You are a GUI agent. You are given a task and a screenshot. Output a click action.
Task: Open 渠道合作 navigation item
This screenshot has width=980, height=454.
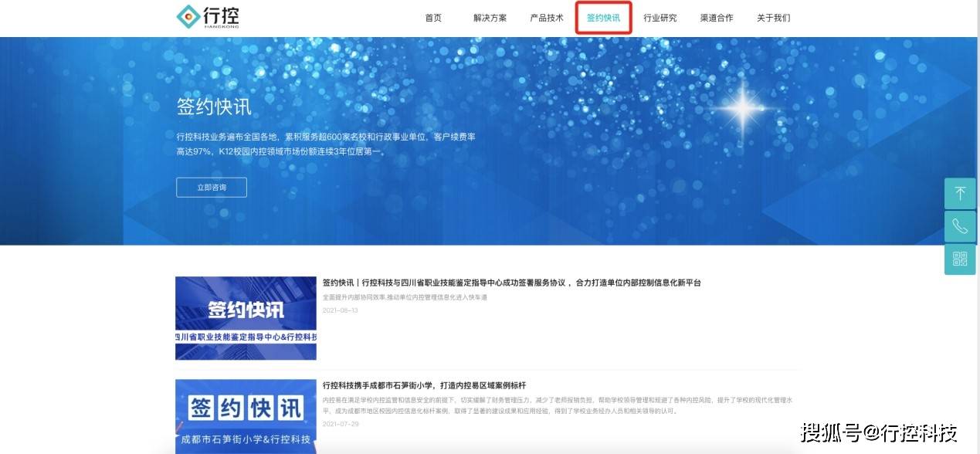tap(717, 18)
